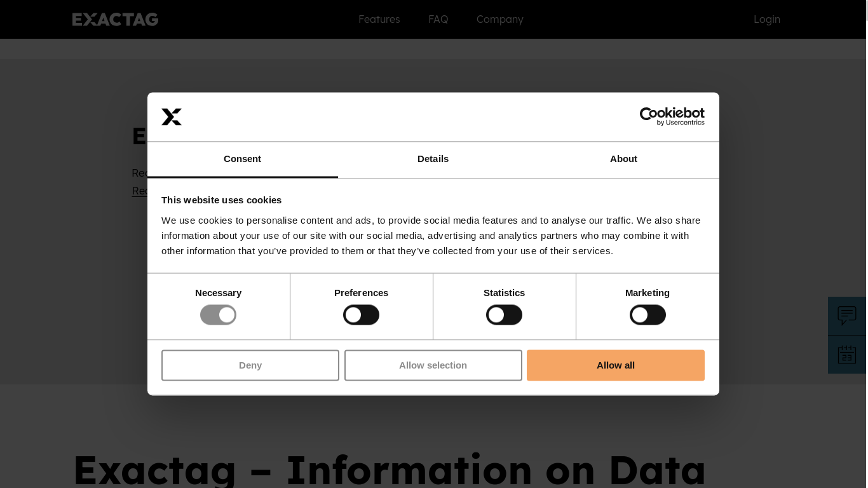The width and height of the screenshot is (868, 488).
Task: Open the FAQ menu item
Action: tap(438, 19)
